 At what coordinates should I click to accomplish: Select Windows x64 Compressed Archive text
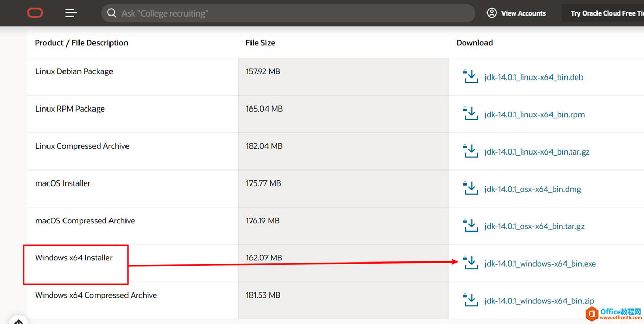click(96, 295)
